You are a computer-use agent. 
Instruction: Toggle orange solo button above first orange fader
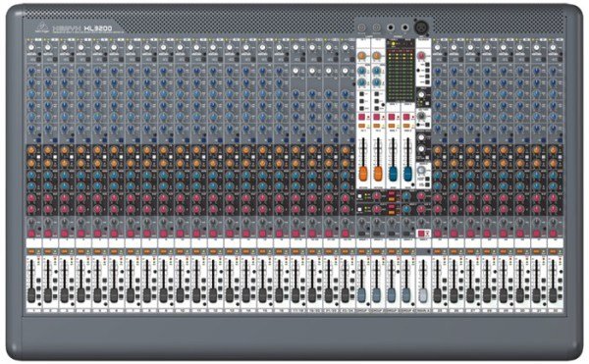pos(362,127)
